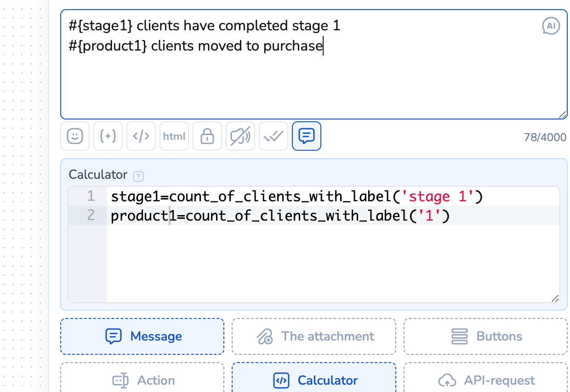Screen dimensions: 570x392
Task: Select the Message block button
Action: tap(142, 336)
